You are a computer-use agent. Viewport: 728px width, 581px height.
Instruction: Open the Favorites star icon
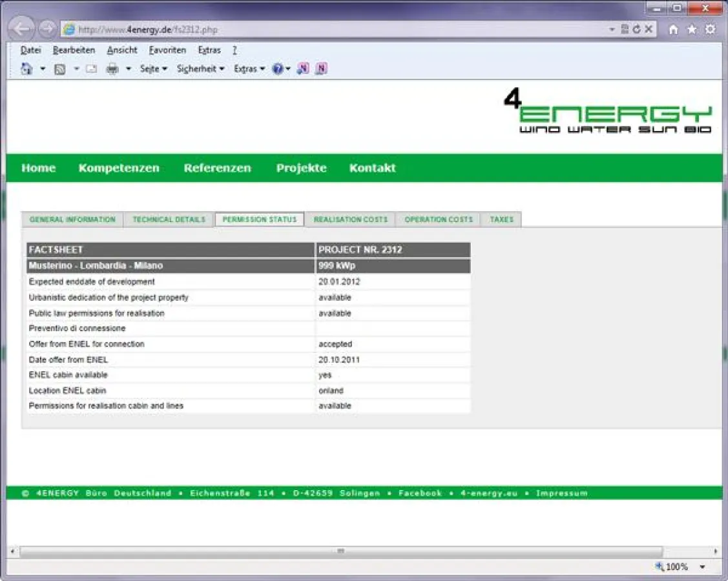pos(692,30)
